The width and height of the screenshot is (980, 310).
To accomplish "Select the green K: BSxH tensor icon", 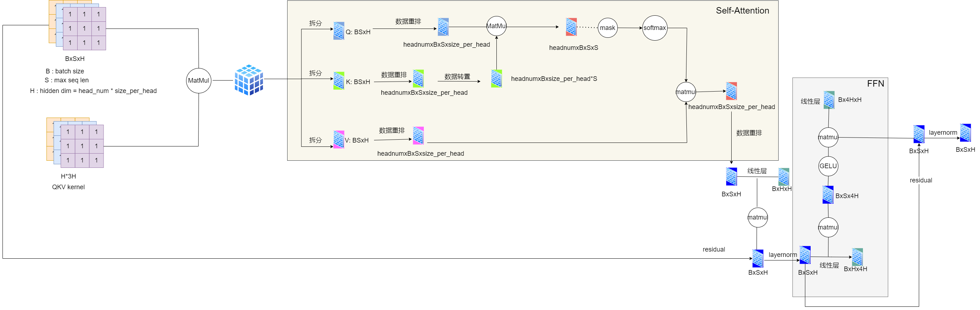I will pyautogui.click(x=338, y=81).
